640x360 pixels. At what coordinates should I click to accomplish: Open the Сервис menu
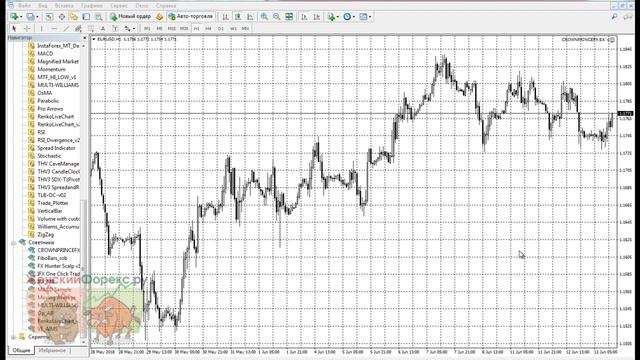tap(119, 6)
